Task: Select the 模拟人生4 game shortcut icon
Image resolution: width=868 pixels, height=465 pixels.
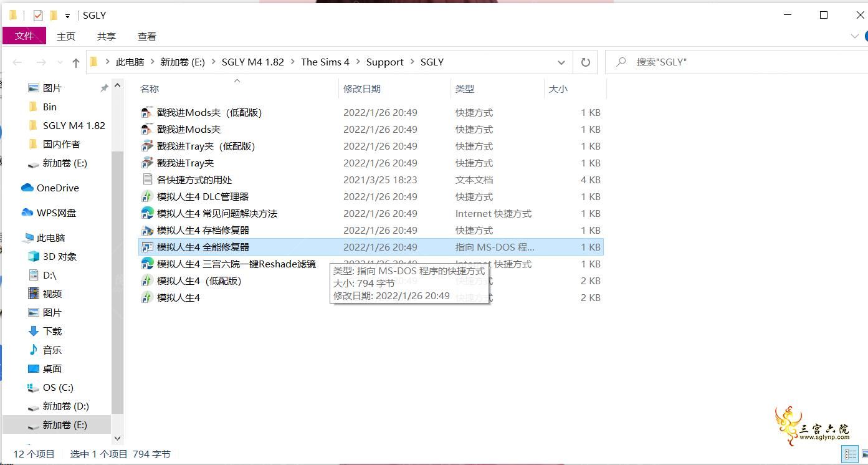Action: [x=147, y=298]
